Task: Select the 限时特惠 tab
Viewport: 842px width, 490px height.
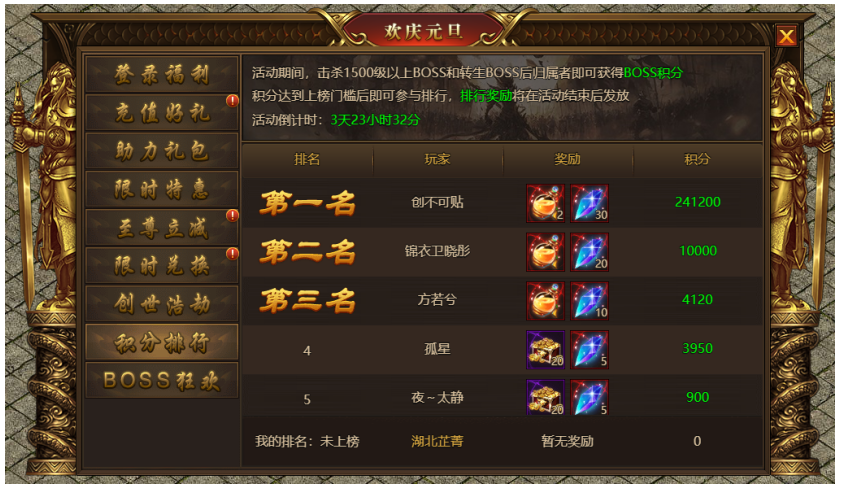Action: coord(162,189)
